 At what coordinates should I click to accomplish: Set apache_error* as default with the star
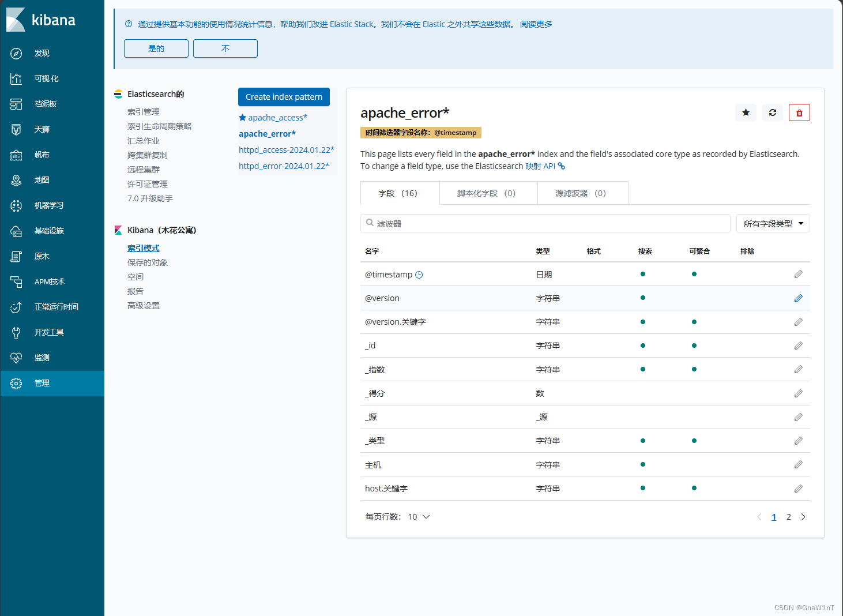point(746,112)
